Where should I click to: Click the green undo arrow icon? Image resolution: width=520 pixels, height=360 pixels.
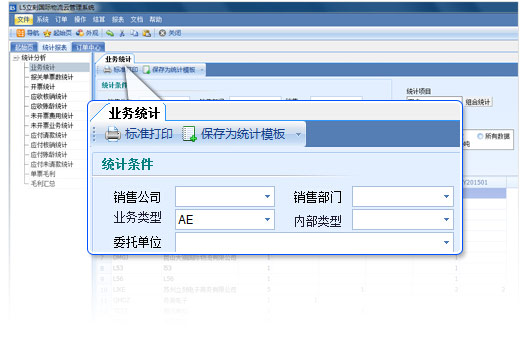click(110, 33)
